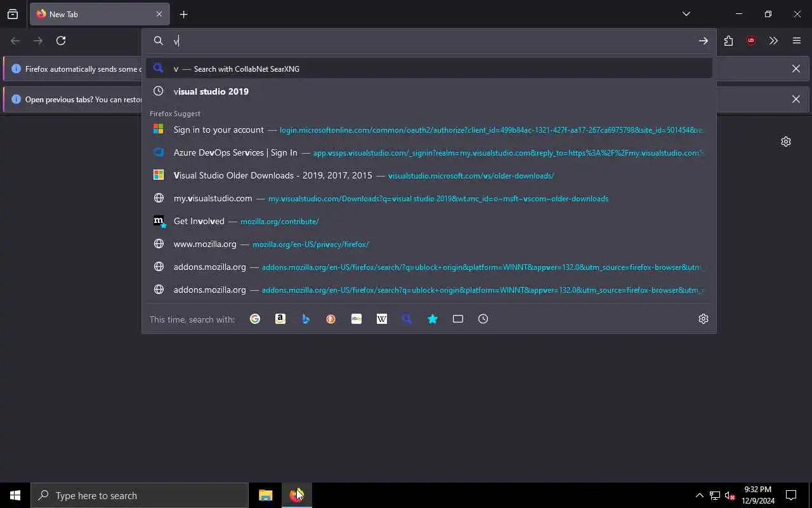Open volume tray icon
The image size is (812, 508).
[x=730, y=495]
